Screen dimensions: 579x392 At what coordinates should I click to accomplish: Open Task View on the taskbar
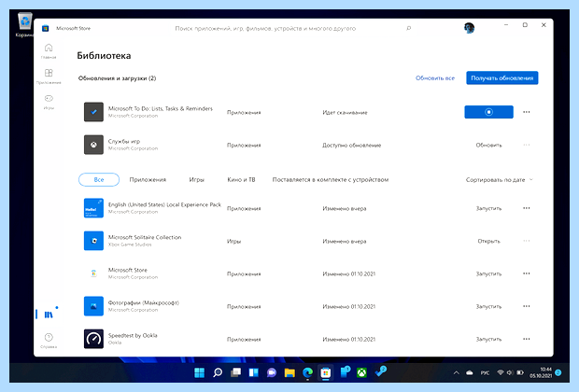point(235,372)
